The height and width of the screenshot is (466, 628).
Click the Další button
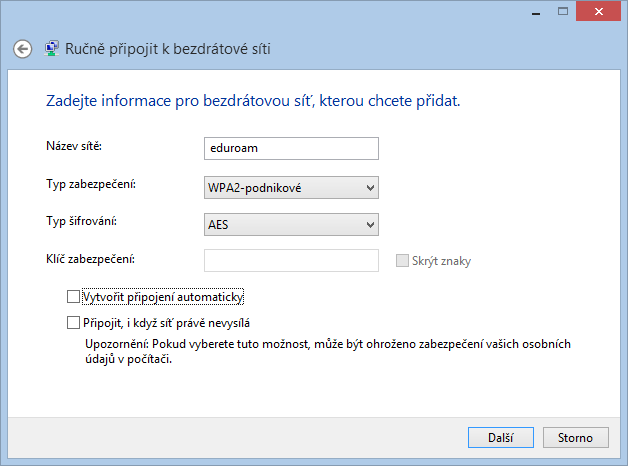coord(501,438)
